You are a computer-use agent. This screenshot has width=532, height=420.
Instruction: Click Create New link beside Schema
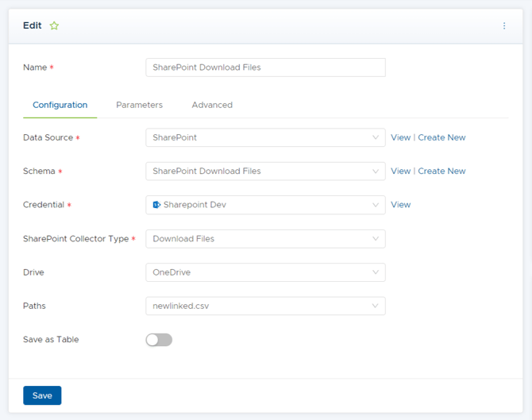[441, 171]
